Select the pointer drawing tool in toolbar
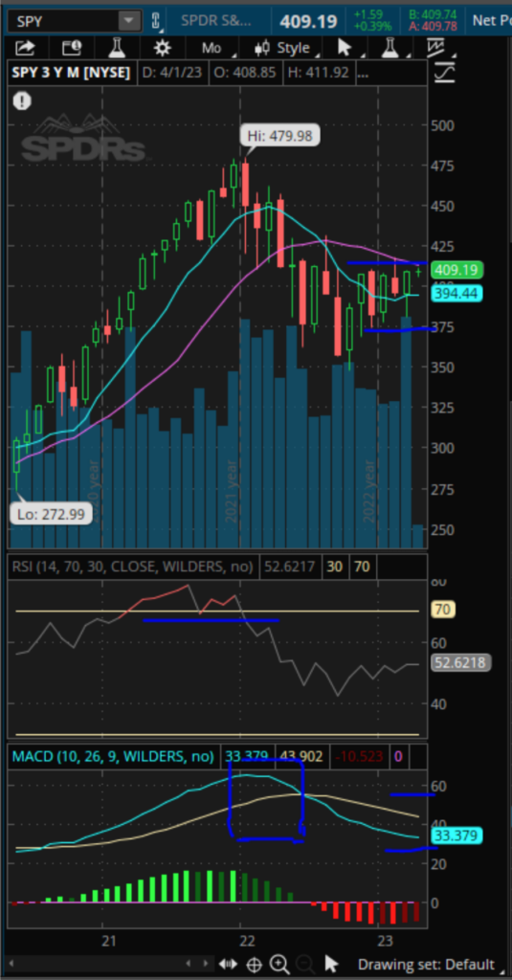The image size is (512, 980). [345, 48]
